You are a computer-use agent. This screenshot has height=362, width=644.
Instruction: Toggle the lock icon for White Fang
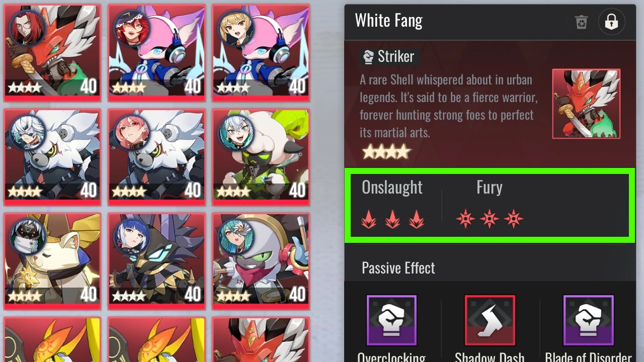coord(611,22)
